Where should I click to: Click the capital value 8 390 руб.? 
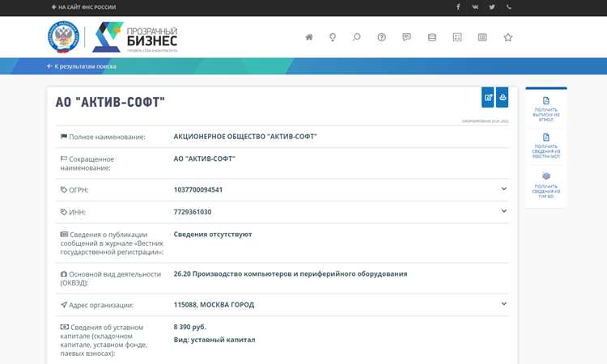click(189, 328)
